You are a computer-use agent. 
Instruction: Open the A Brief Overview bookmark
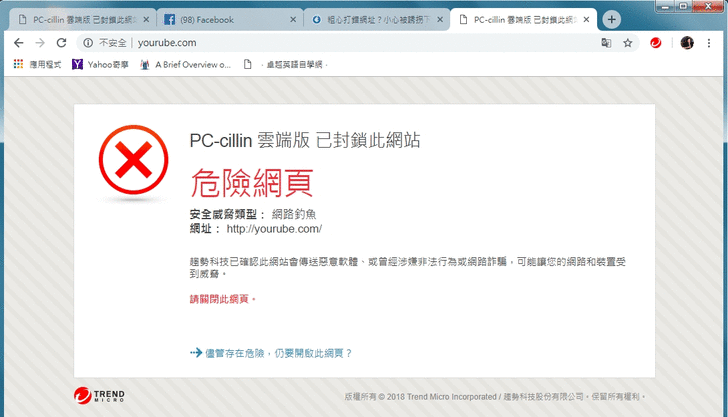185,65
